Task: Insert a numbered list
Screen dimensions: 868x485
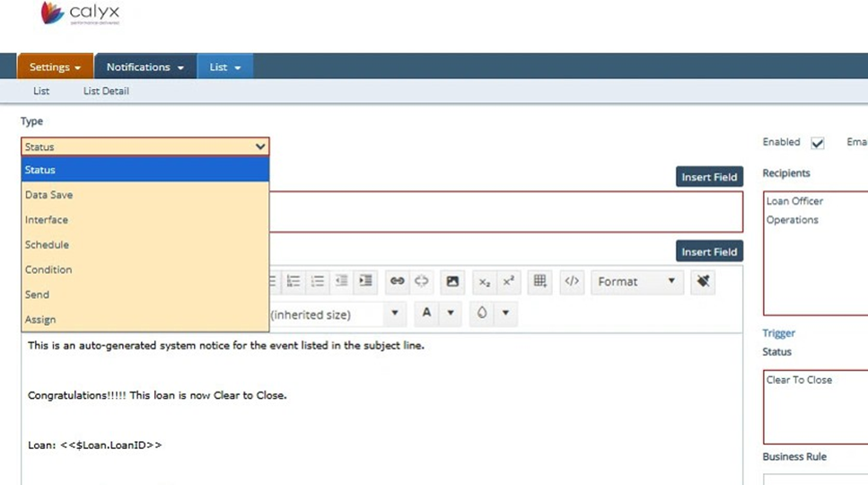Action: 294,281
